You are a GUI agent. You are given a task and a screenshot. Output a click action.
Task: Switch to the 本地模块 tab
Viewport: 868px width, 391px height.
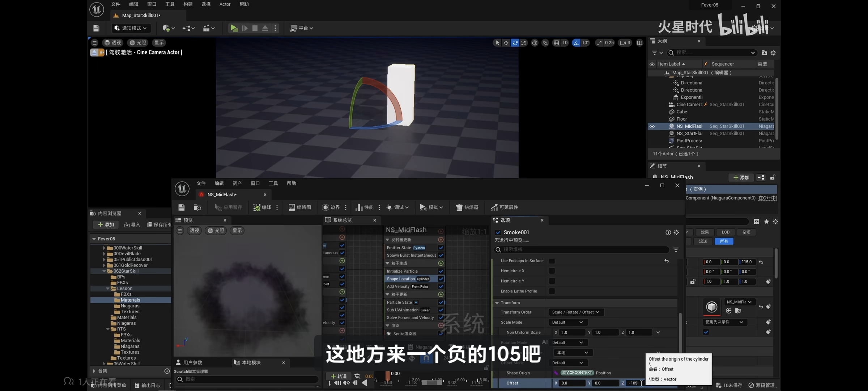click(x=251, y=362)
